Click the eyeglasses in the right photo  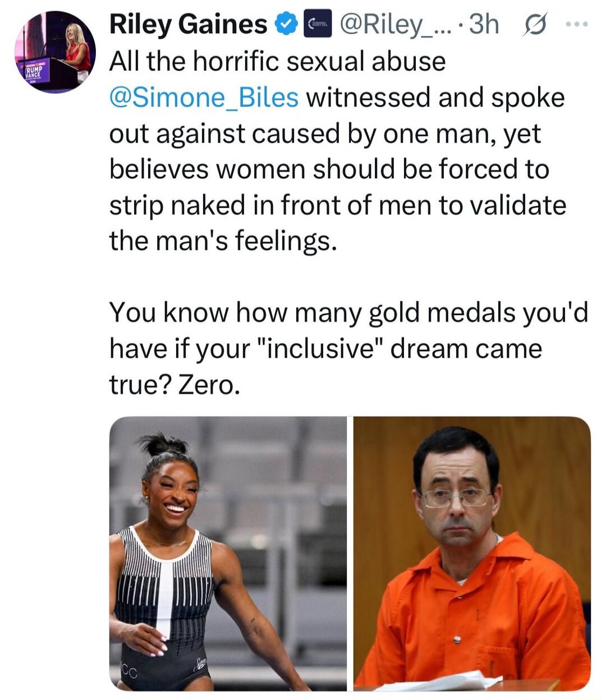[456, 497]
